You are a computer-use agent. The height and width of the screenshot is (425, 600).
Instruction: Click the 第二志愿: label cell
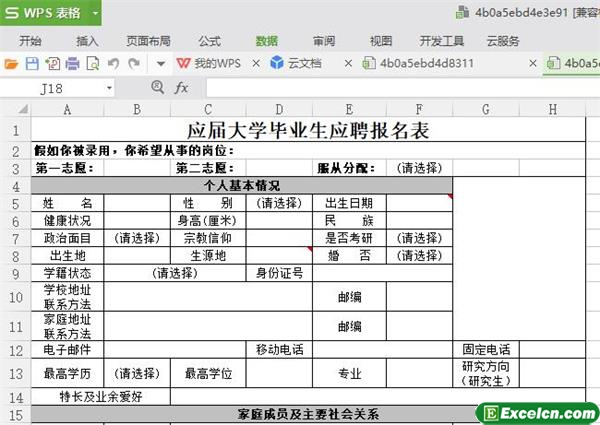(x=208, y=168)
